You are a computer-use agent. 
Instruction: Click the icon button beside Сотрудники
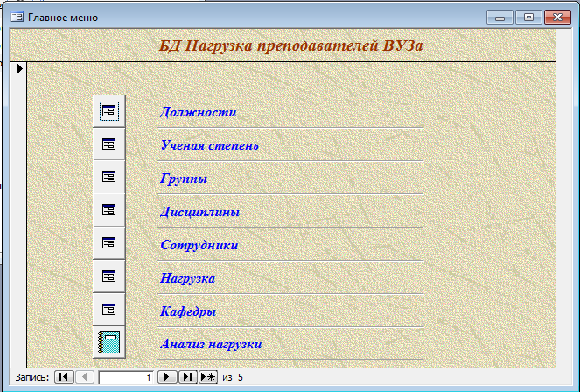click(108, 243)
